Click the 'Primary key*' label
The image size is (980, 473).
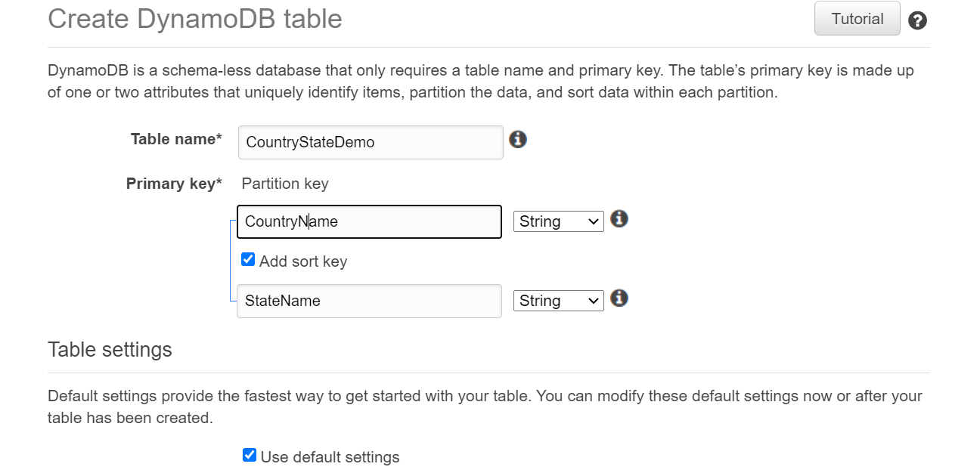174,184
